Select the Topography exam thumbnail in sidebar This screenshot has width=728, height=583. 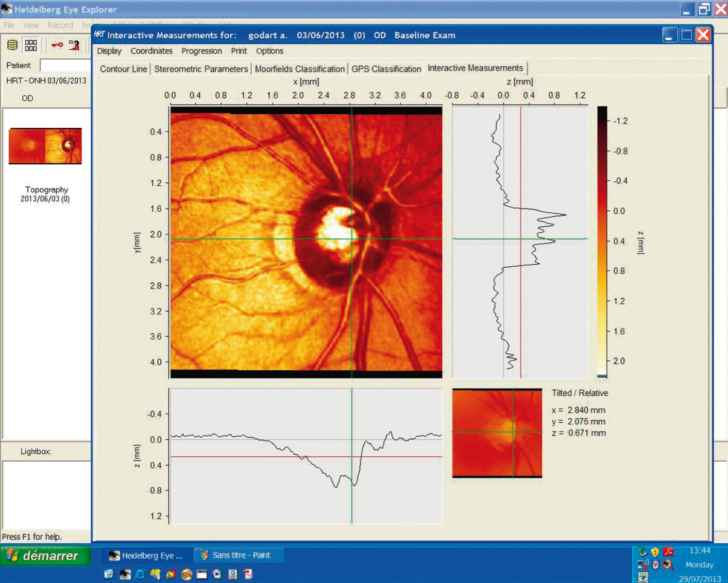coord(45,146)
